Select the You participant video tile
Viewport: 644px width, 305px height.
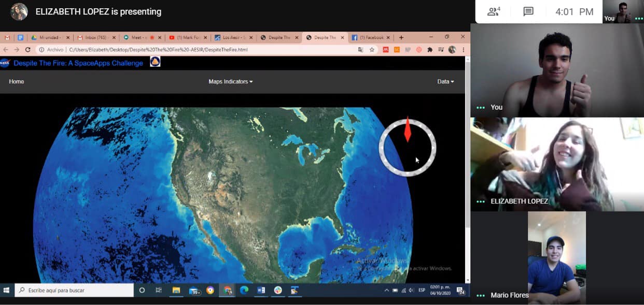(557, 70)
